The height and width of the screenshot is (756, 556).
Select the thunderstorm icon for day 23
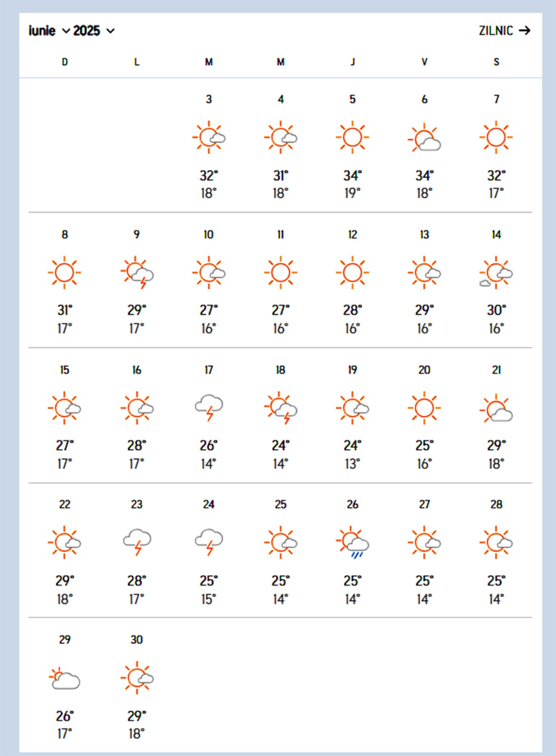137,542
